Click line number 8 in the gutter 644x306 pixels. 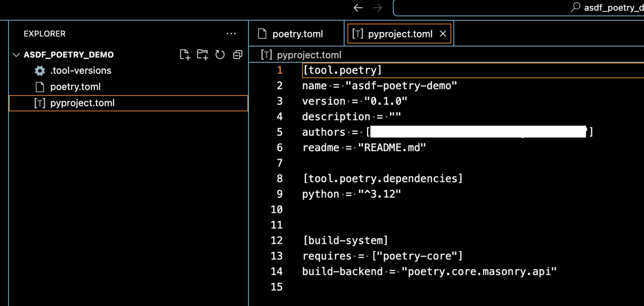[280, 178]
